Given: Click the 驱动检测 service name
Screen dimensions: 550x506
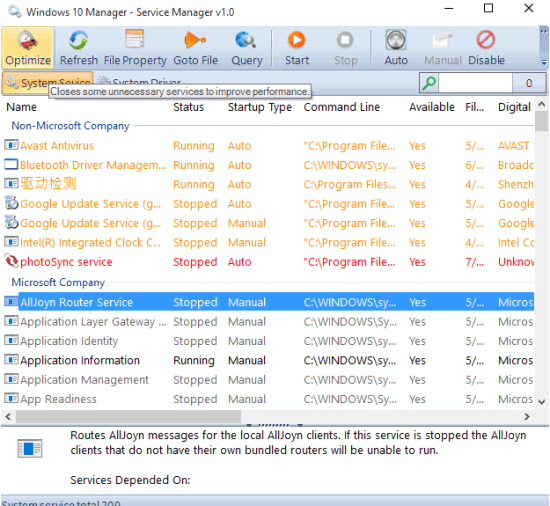Looking at the screenshot, I should [x=48, y=183].
